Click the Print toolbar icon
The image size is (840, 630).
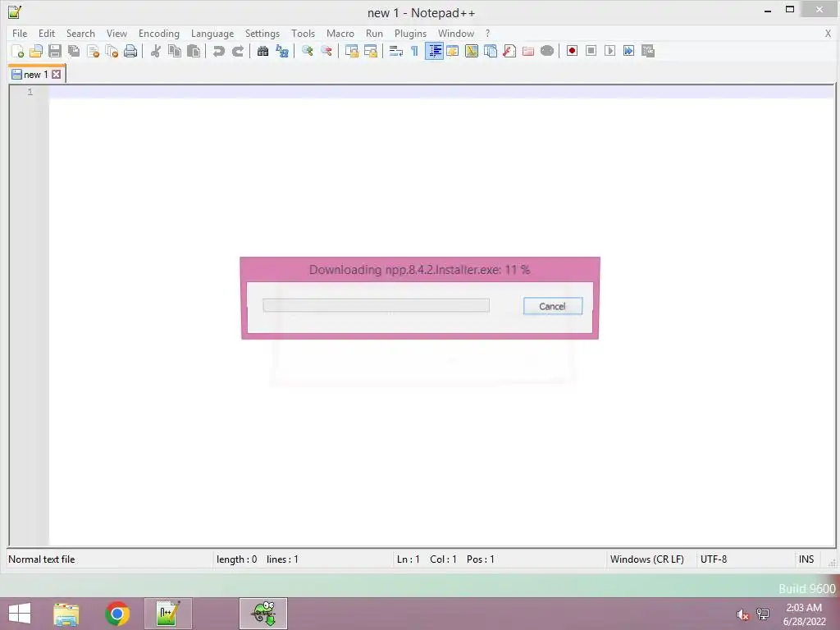click(130, 51)
